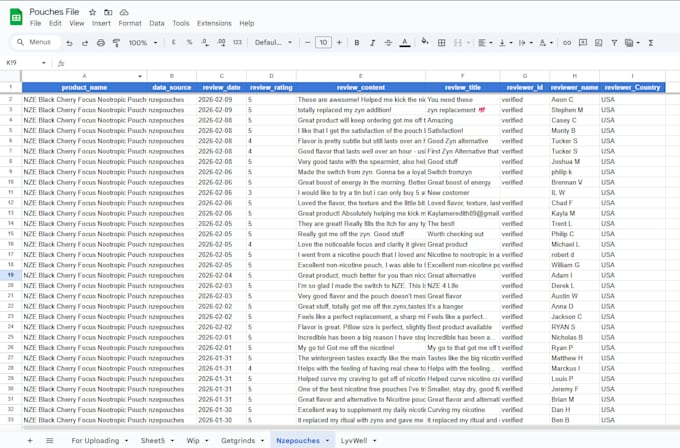Open horizontal align dropdown
680x448 pixels.
pyautogui.click(x=485, y=43)
